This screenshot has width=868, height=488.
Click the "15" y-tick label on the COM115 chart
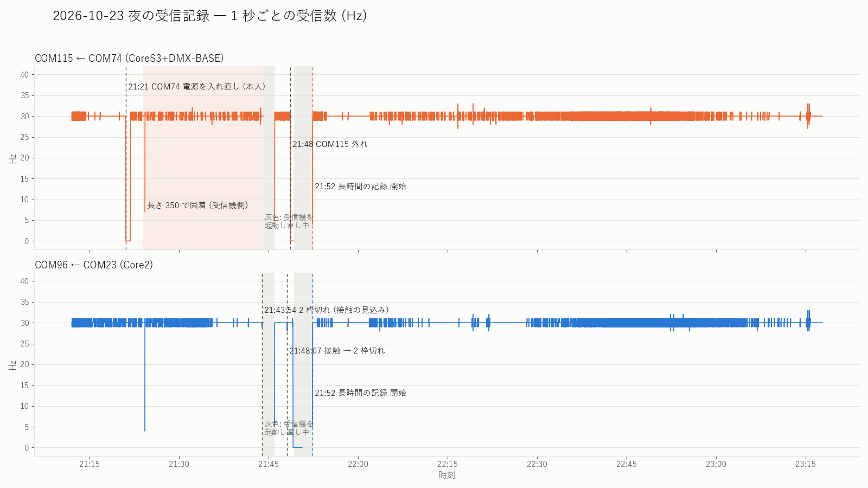point(24,178)
